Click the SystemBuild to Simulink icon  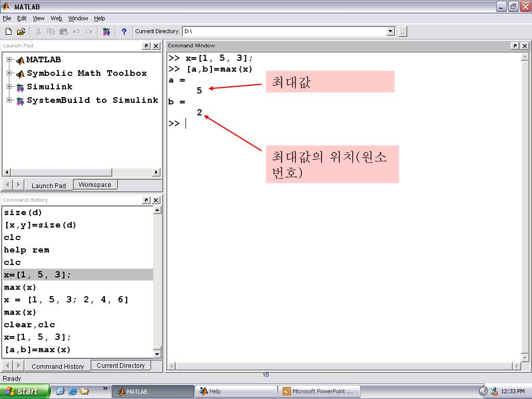20,101
